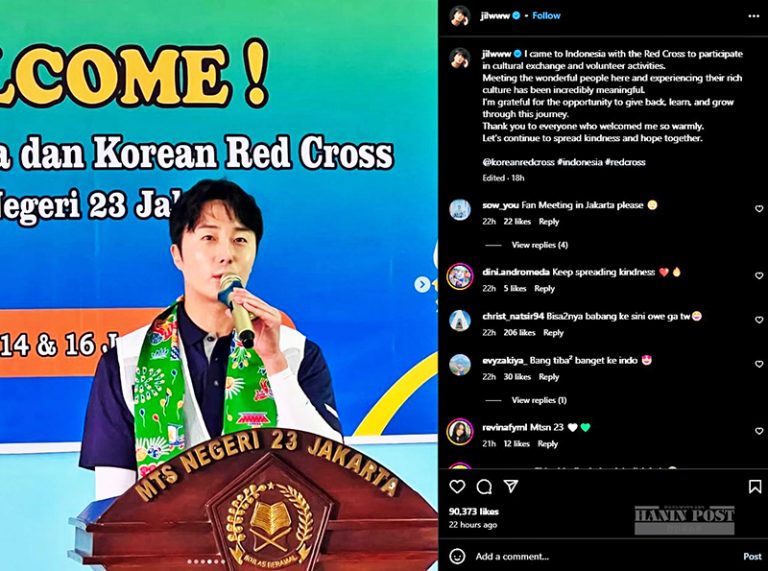The width and height of the screenshot is (768, 571).
Task: Click the Add a comment field
Action: (x=605, y=556)
